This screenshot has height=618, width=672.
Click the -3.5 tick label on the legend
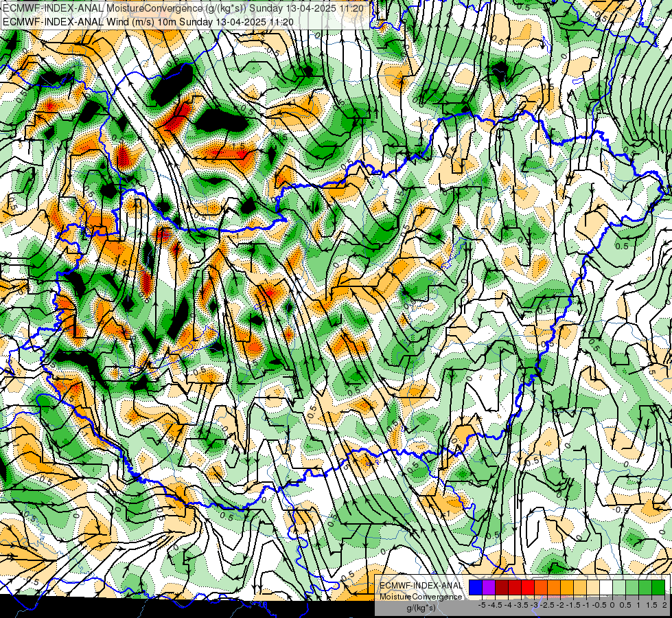[521, 605]
